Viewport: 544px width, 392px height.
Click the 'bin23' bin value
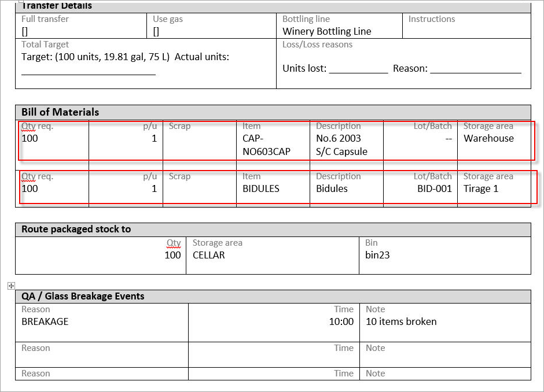pyautogui.click(x=377, y=255)
